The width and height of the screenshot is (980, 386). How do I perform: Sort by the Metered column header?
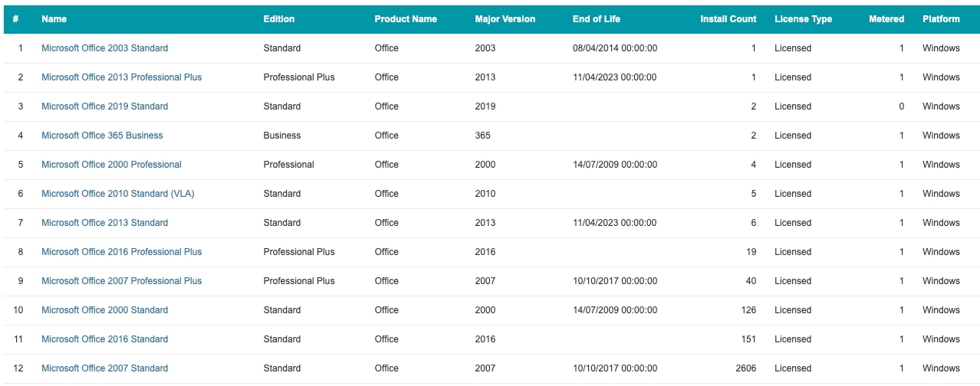[x=886, y=19]
